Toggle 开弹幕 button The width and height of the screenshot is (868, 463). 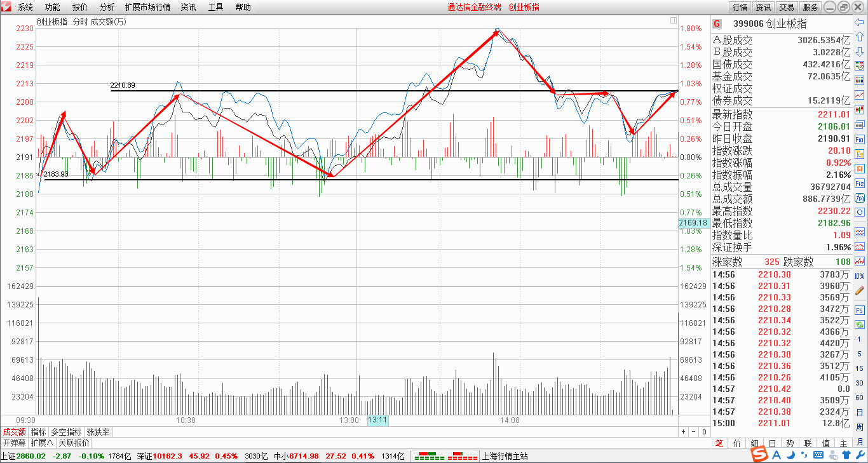(x=14, y=443)
